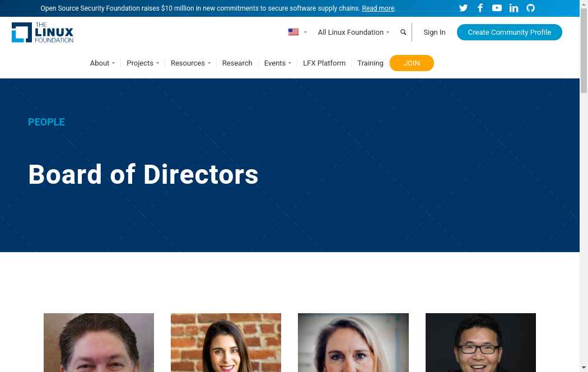This screenshot has width=588, height=372.
Task: Expand the All Linux Foundation dropdown
Action: coord(353,32)
